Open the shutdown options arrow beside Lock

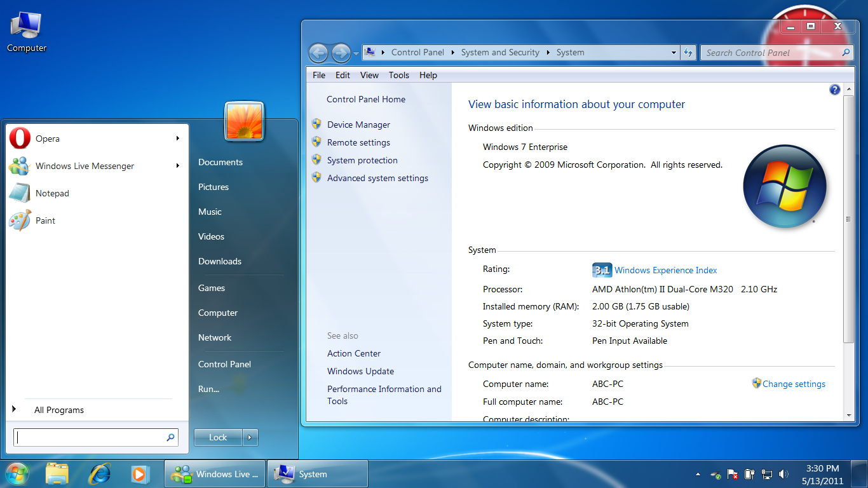(x=250, y=437)
